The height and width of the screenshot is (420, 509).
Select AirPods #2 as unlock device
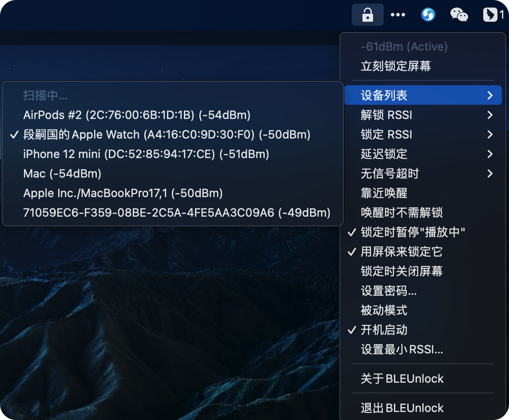(137, 115)
